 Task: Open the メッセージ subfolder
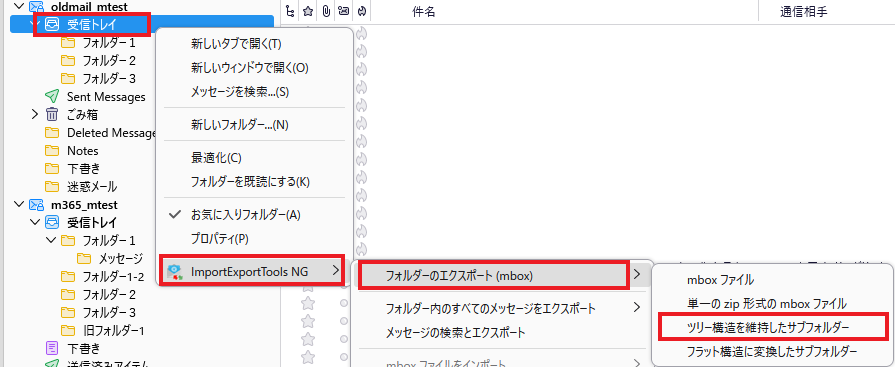(x=120, y=259)
